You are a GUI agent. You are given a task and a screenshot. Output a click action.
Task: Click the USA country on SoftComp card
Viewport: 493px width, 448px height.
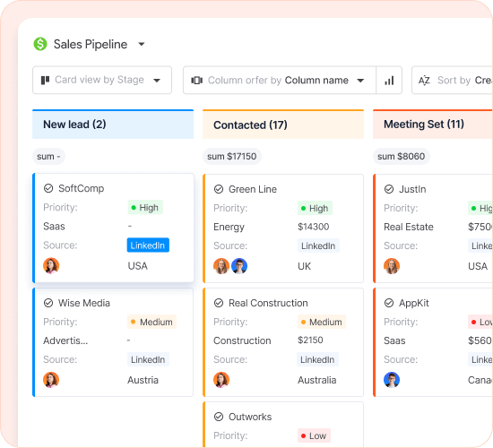pos(138,266)
